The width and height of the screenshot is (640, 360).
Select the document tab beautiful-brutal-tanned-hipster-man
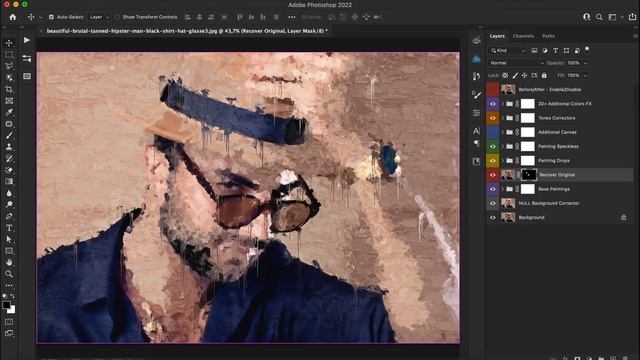click(187, 31)
